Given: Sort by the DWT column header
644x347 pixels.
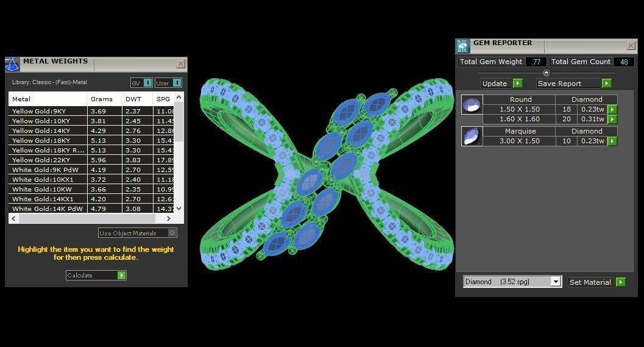Looking at the screenshot, I should [x=137, y=99].
